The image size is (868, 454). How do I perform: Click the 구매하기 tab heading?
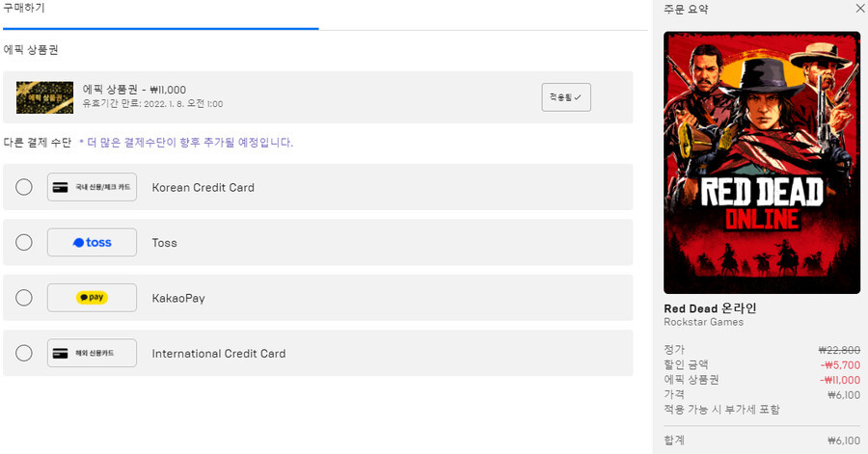coord(24,8)
